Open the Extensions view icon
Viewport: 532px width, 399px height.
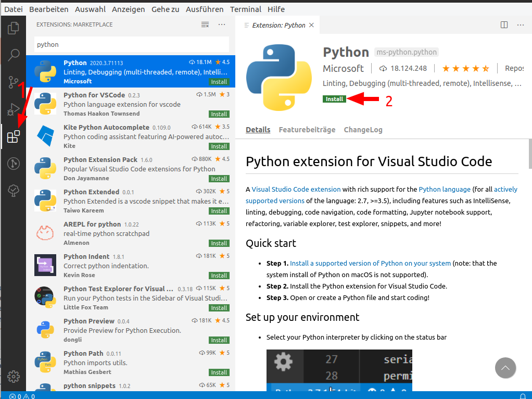tap(13, 136)
